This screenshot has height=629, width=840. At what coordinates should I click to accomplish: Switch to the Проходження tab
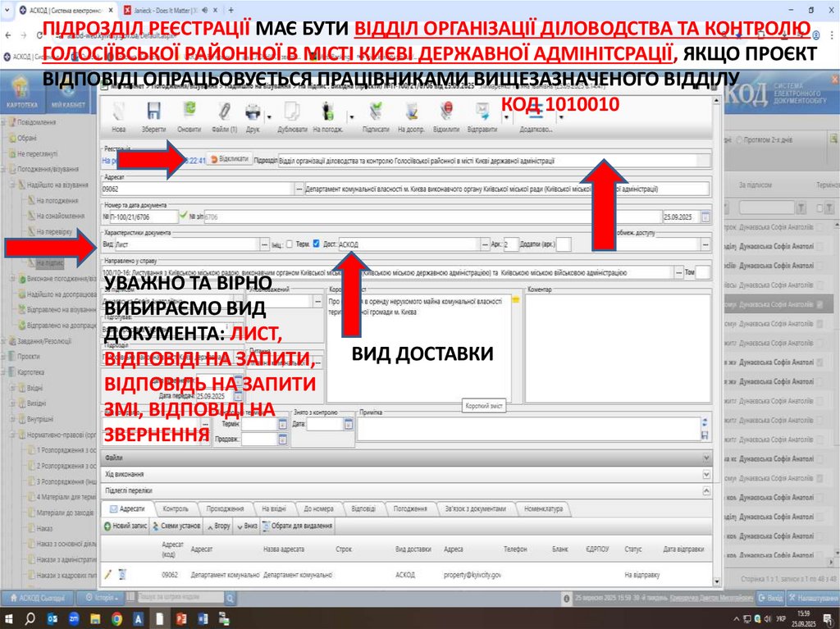click(x=225, y=508)
